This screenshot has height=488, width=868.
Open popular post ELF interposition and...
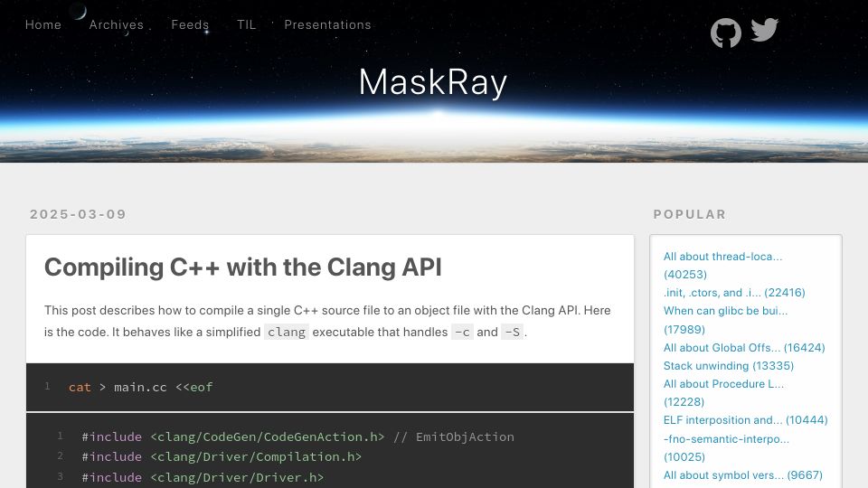point(746,420)
